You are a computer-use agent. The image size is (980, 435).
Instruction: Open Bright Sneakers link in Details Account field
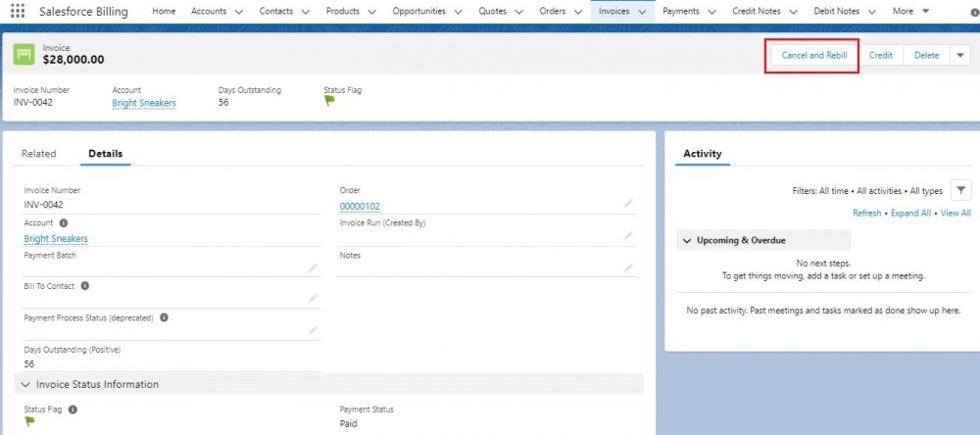click(56, 239)
